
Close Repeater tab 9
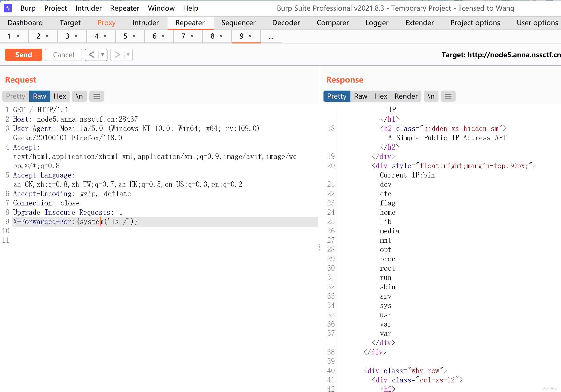(x=250, y=36)
